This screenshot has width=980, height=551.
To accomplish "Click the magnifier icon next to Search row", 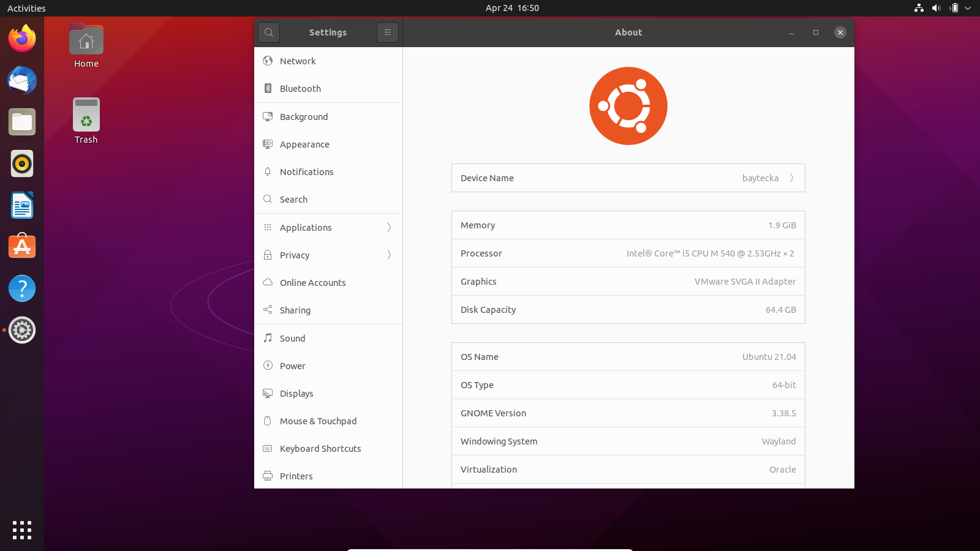I will (268, 199).
